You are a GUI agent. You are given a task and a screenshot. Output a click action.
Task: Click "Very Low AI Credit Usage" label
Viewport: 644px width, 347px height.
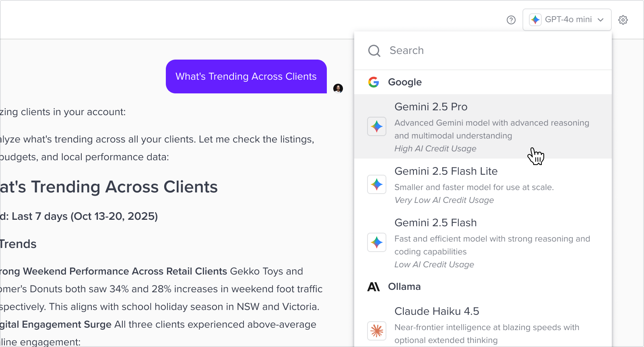444,200
